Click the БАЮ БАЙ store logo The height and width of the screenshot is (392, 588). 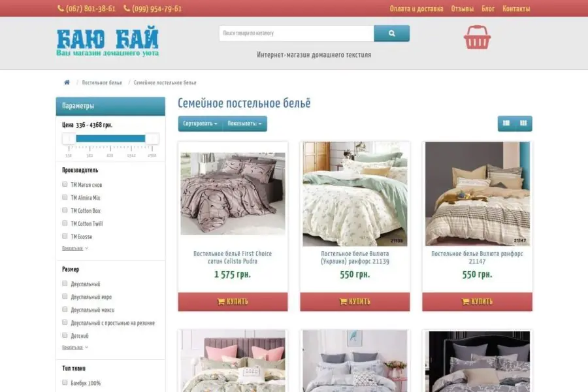pos(108,41)
